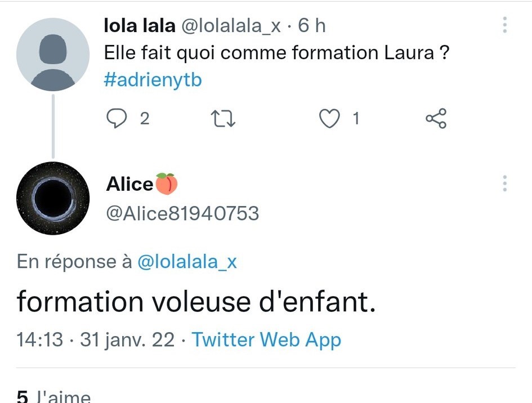Open more options for lola lala's tweet

click(504, 25)
